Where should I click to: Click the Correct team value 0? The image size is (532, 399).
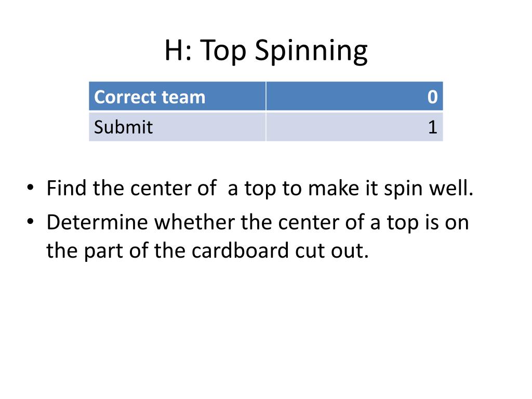(x=432, y=97)
